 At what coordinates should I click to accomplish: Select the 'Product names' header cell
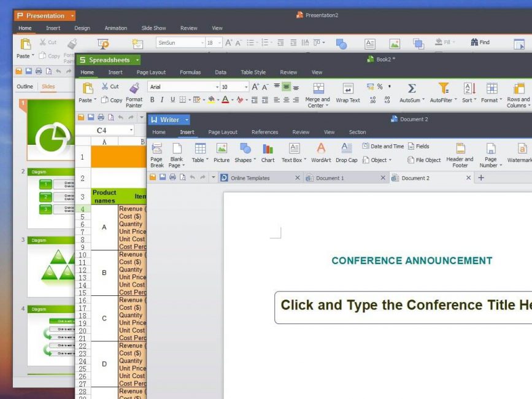[104, 196]
